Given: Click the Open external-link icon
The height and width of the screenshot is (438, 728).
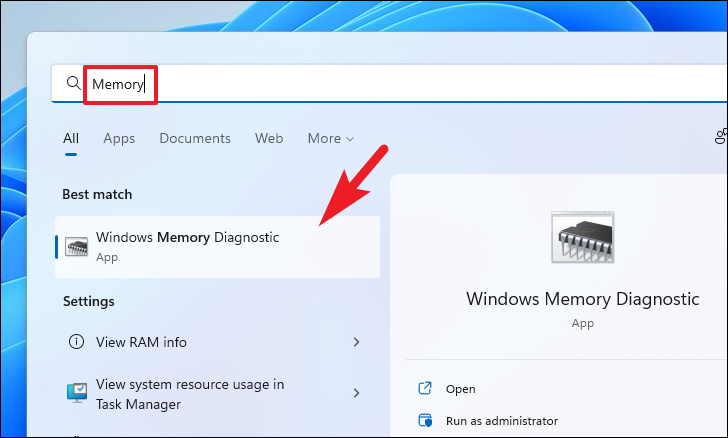Looking at the screenshot, I should click(425, 388).
